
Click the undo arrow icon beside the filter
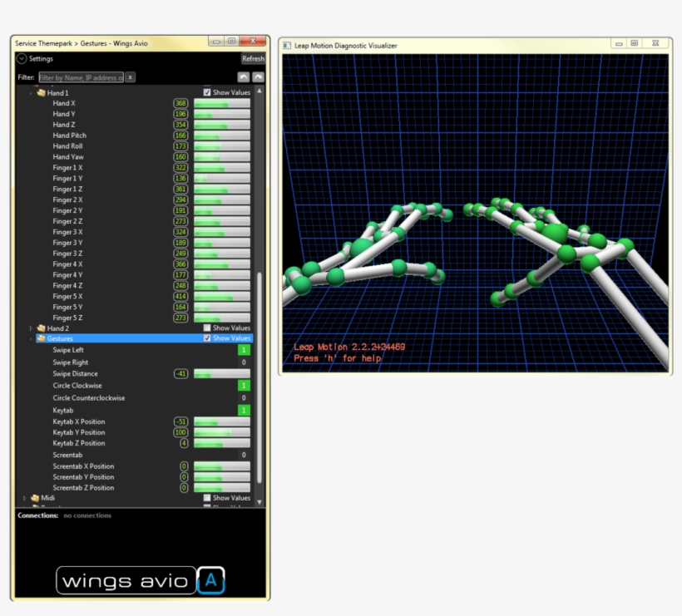click(243, 77)
